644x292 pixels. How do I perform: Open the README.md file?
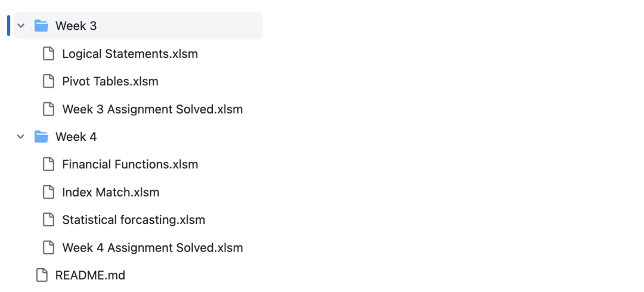pyautogui.click(x=90, y=275)
